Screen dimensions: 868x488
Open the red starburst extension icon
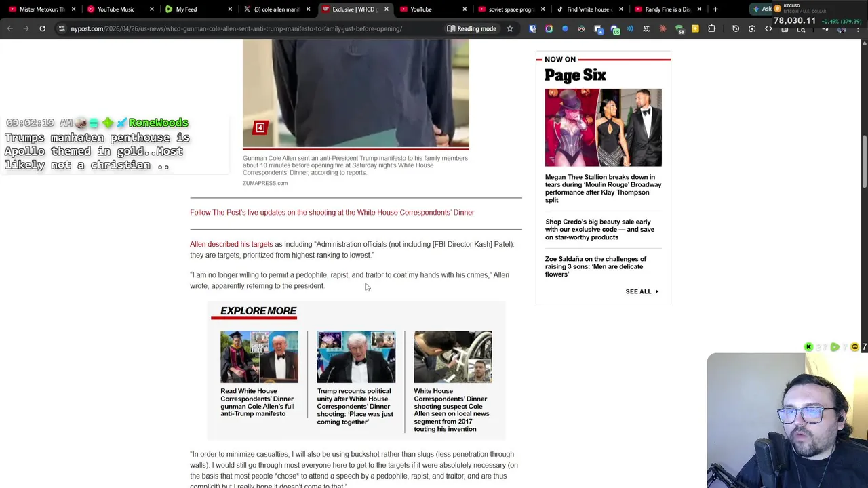pos(663,28)
